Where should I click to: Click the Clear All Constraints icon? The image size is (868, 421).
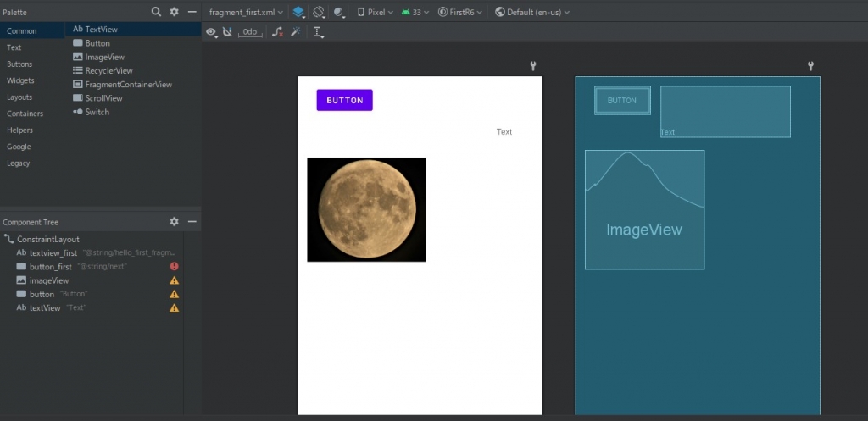coord(277,32)
